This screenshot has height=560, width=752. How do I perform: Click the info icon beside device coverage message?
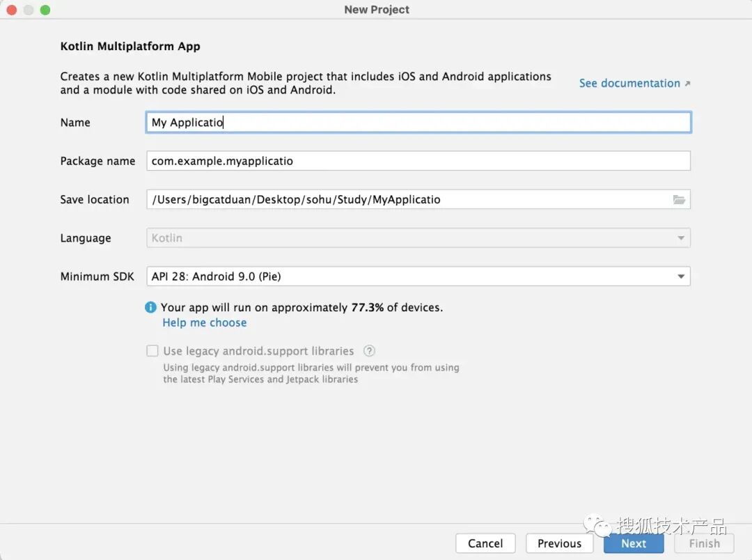pos(150,307)
